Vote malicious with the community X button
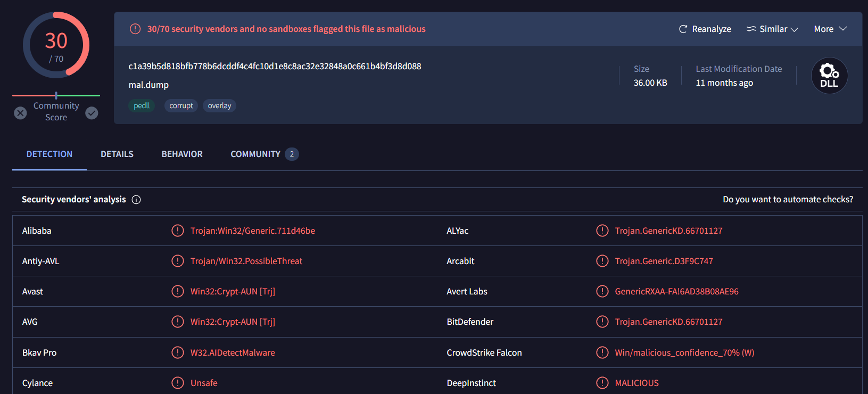 coord(20,113)
